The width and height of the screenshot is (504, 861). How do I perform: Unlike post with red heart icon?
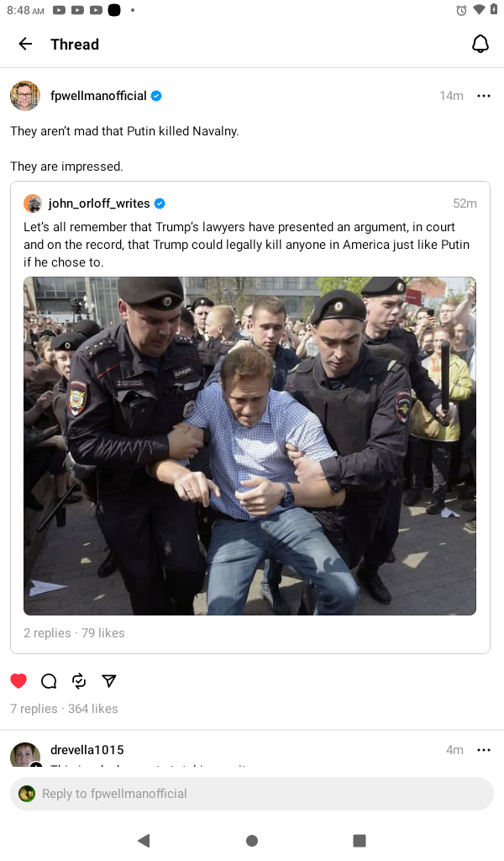tap(18, 681)
